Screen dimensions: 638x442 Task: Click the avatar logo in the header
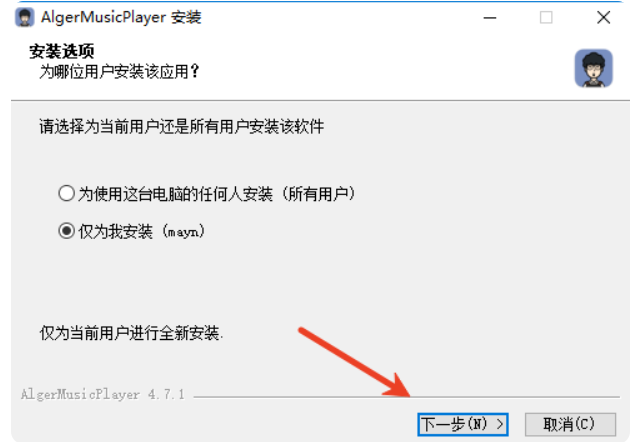pos(594,68)
